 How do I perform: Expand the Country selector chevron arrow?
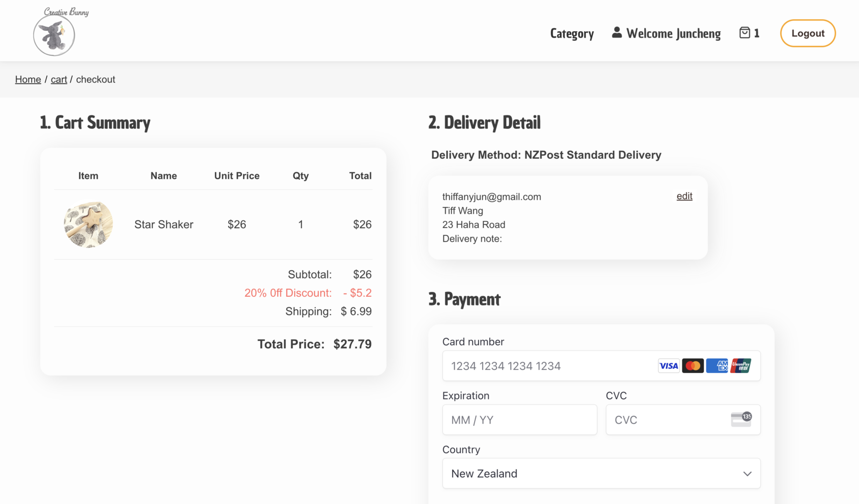pyautogui.click(x=747, y=473)
